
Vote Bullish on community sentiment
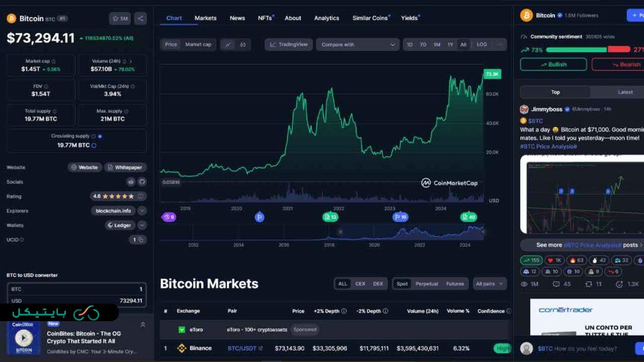coord(553,64)
